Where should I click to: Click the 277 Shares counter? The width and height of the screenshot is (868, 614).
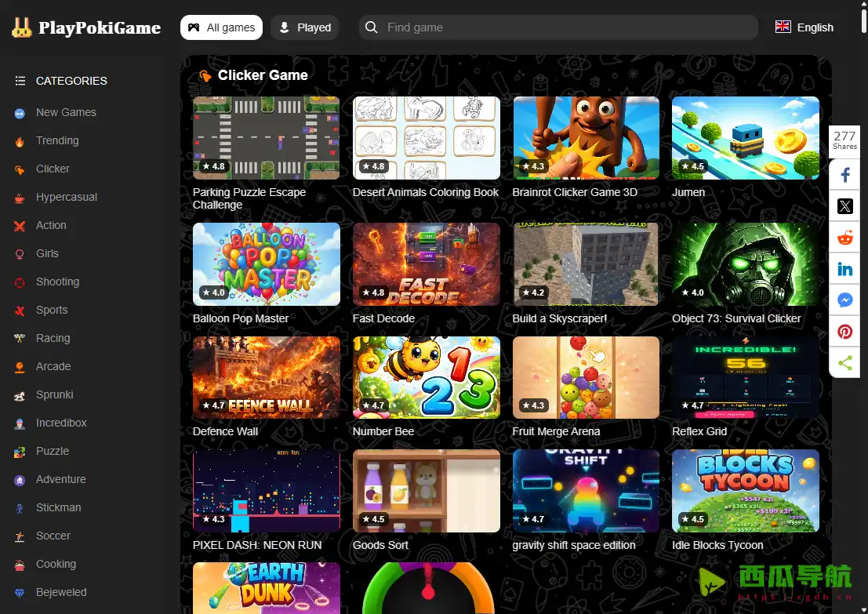(x=844, y=140)
